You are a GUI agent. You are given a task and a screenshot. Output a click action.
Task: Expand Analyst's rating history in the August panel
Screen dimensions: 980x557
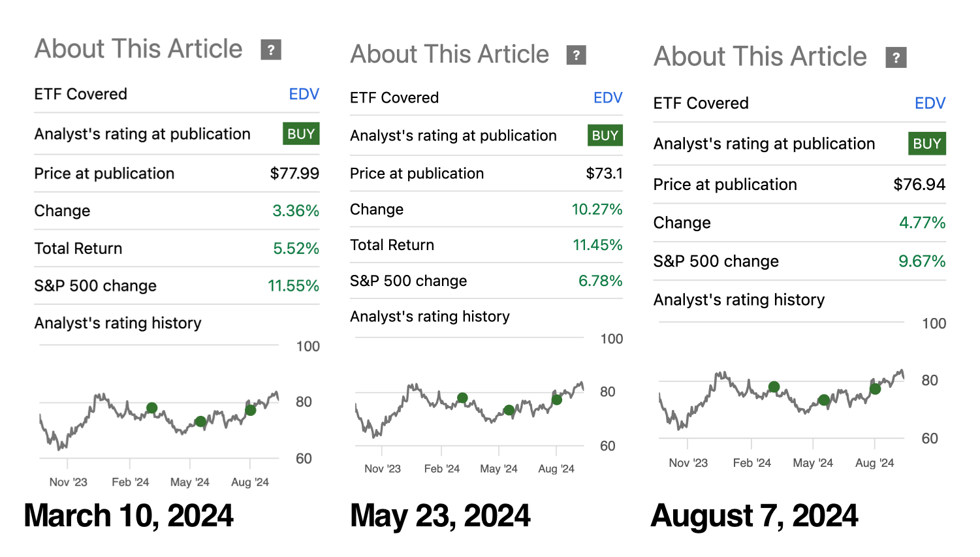[738, 300]
